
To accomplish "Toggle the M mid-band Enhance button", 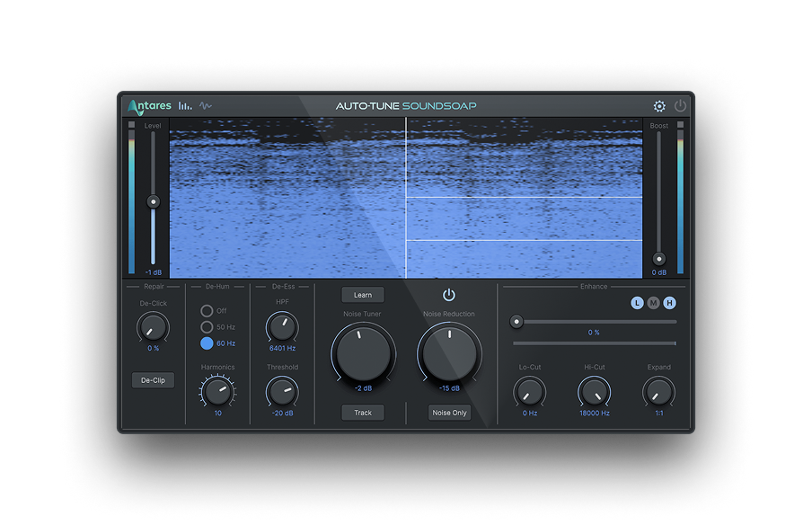I will (653, 302).
